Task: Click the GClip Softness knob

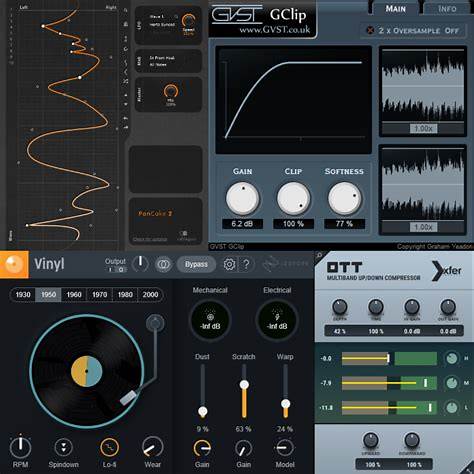Action: click(344, 198)
